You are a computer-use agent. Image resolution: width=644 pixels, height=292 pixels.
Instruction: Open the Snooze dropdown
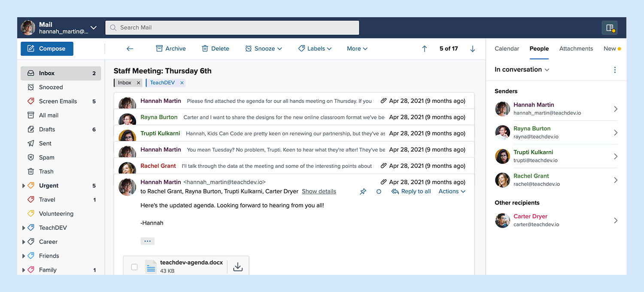[x=263, y=49]
